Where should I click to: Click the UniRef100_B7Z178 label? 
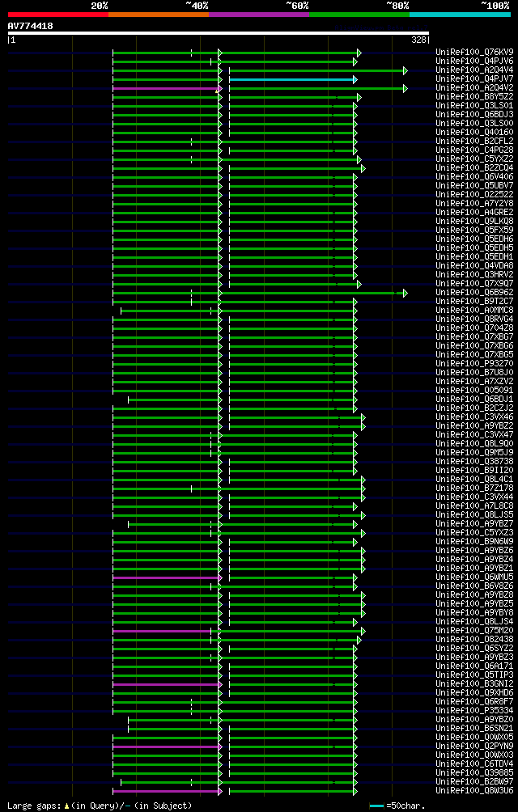[x=474, y=488]
